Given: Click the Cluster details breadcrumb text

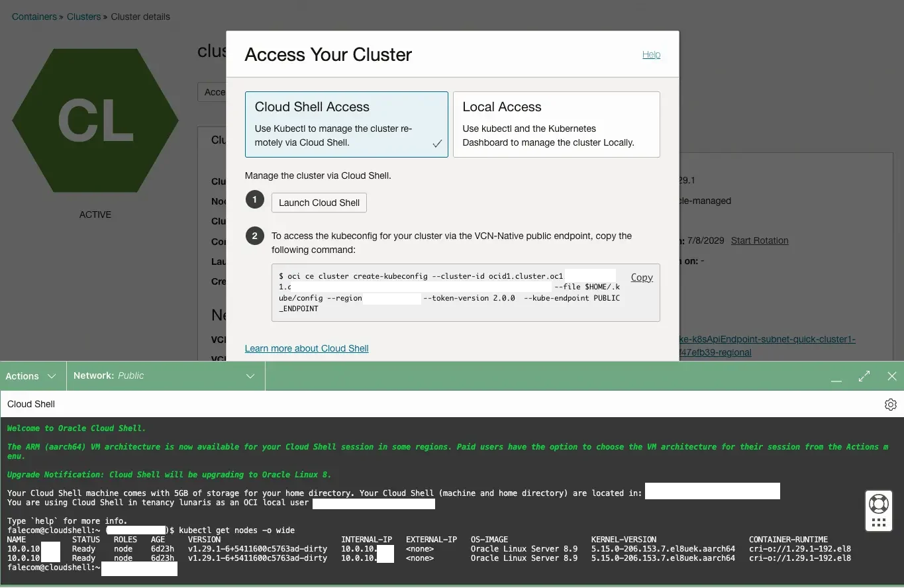Looking at the screenshot, I should pyautogui.click(x=140, y=17).
